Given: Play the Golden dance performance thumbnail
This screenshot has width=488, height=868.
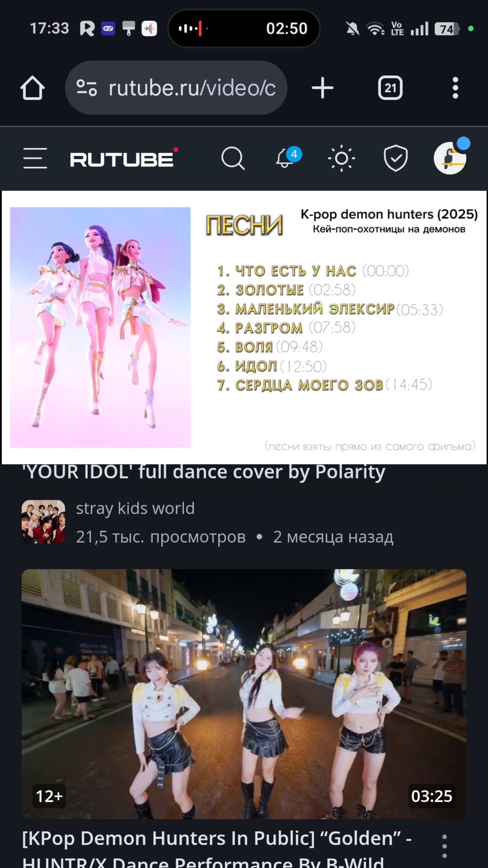Looking at the screenshot, I should (244, 693).
